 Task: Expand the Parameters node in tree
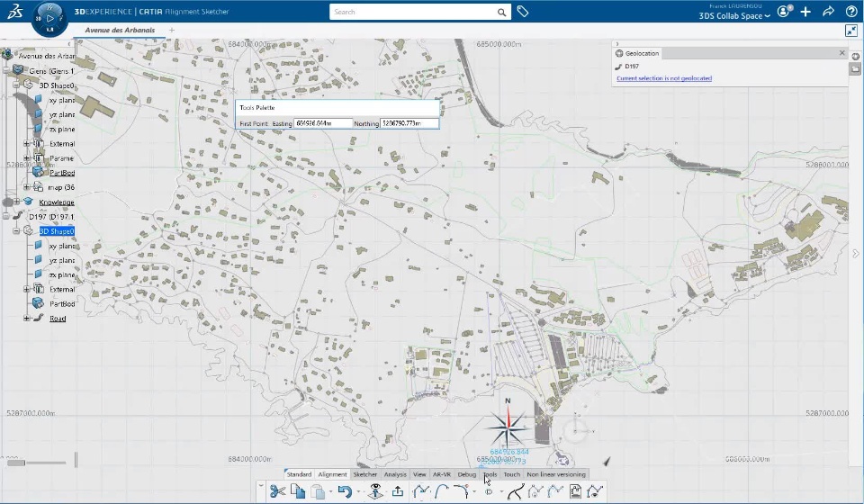(x=26, y=158)
